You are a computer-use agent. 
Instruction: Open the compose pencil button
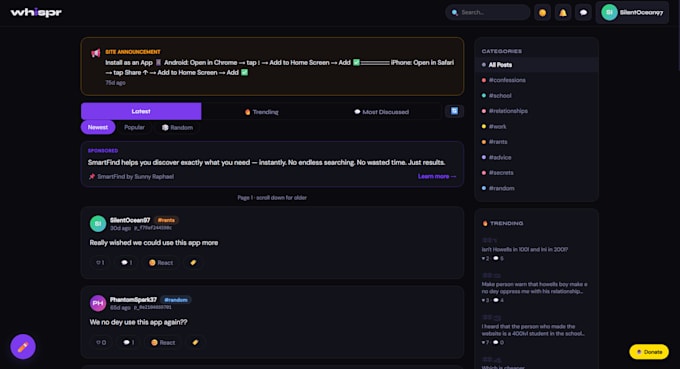coord(23,346)
